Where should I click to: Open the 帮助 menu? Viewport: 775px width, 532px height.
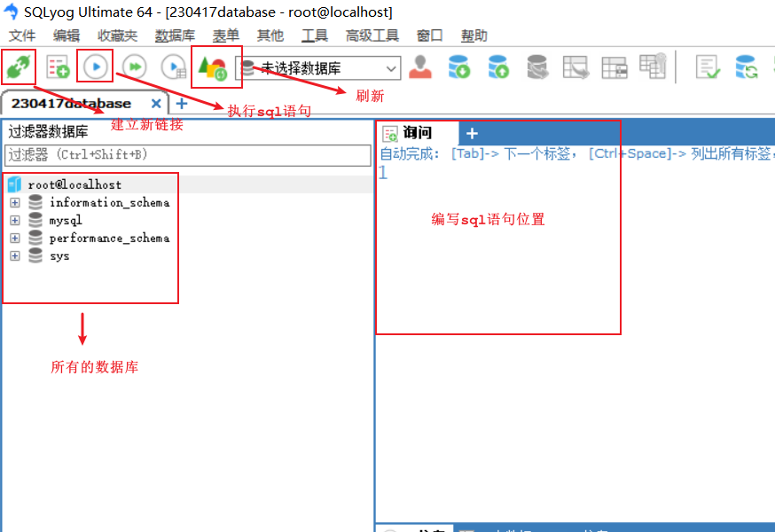click(x=474, y=35)
